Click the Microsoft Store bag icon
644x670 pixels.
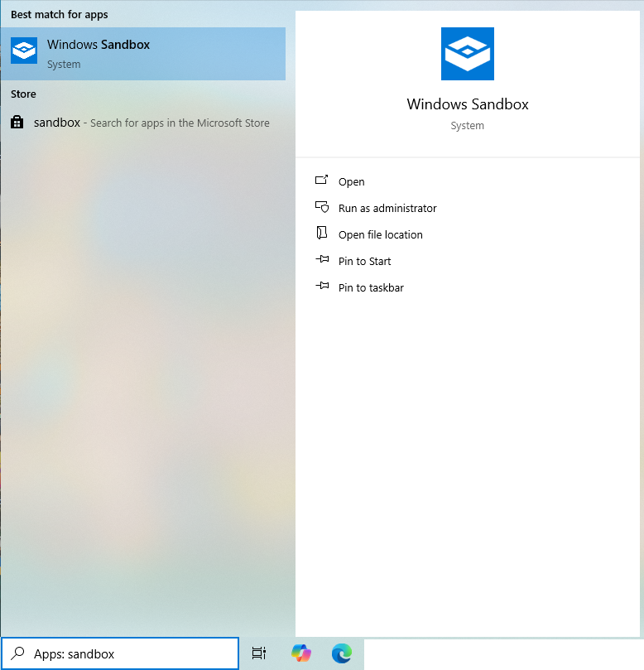(17, 123)
